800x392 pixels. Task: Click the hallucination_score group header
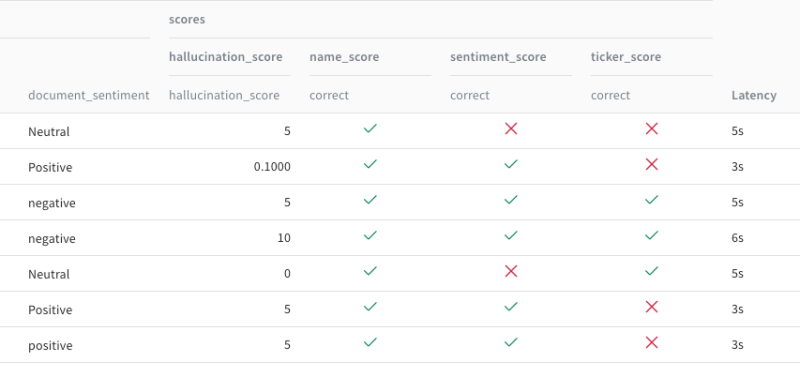point(226,57)
